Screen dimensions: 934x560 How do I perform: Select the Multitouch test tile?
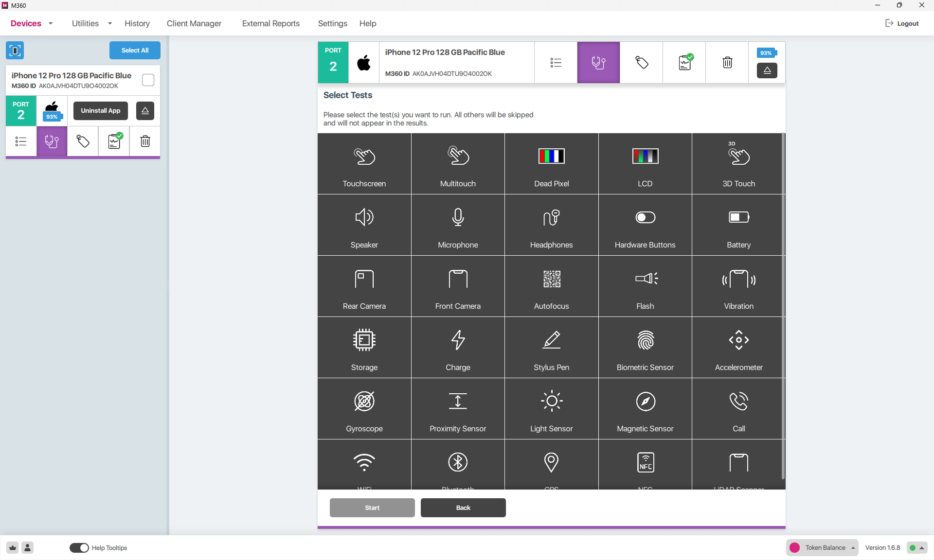(x=458, y=164)
